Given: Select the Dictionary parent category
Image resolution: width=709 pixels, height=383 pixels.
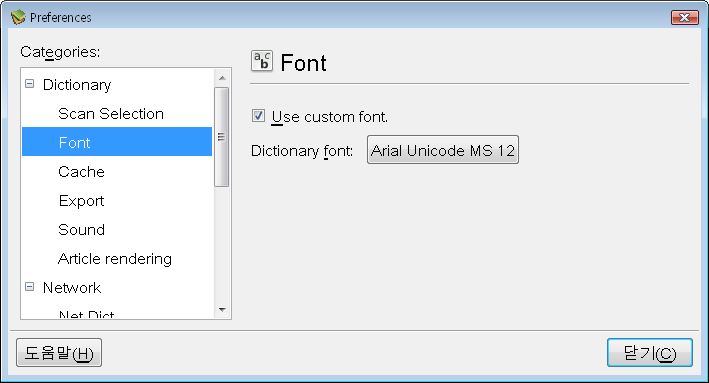Looking at the screenshot, I should tap(77, 85).
